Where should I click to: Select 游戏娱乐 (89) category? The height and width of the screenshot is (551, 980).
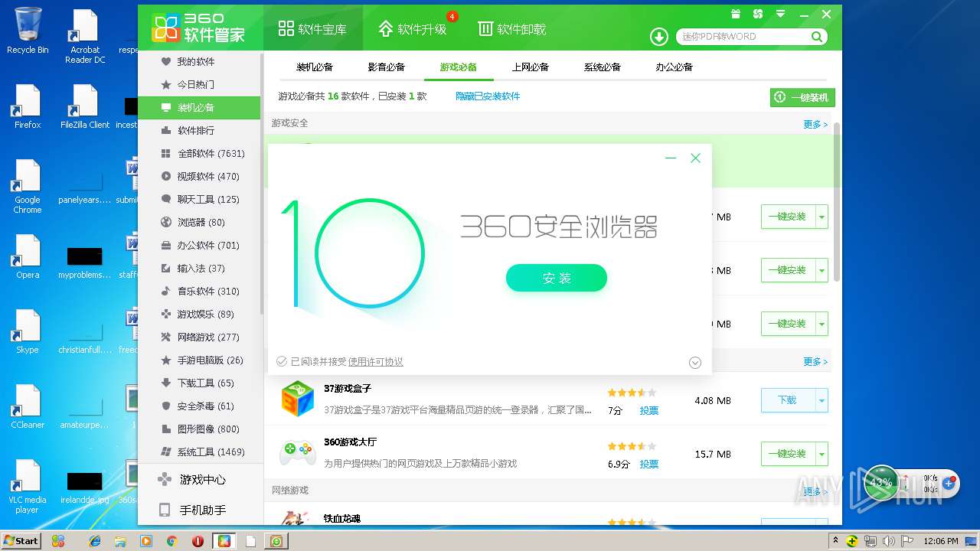(x=199, y=314)
